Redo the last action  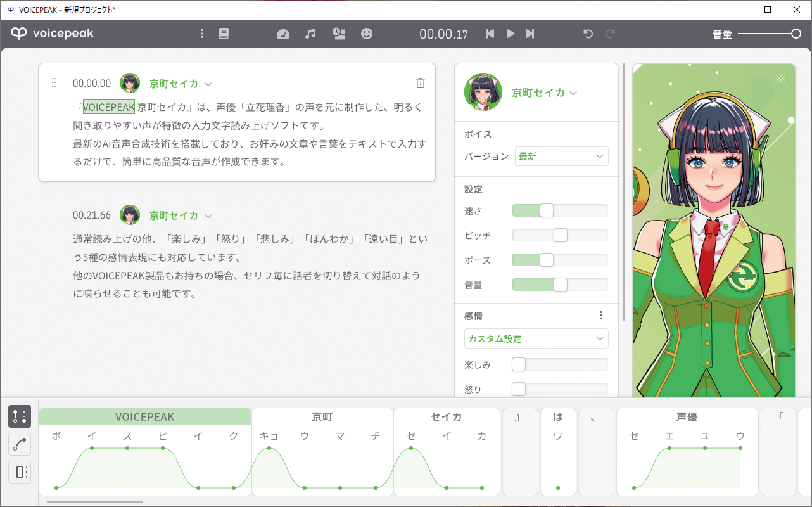click(610, 34)
